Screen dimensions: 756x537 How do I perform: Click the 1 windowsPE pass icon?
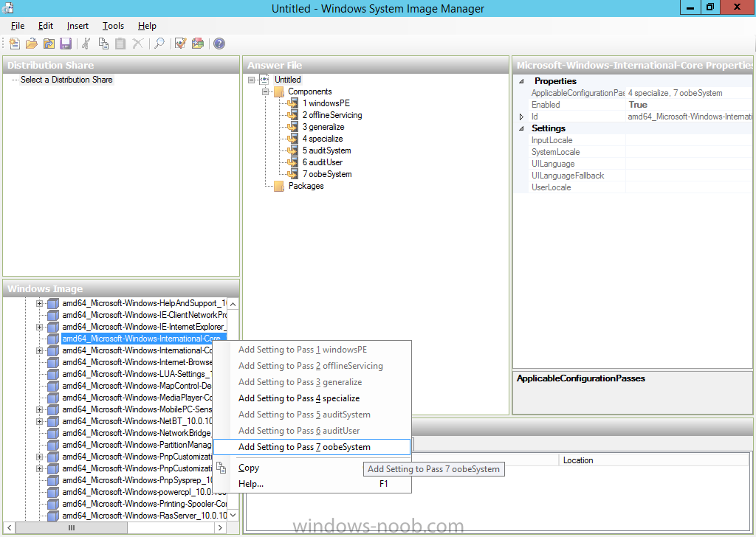pos(292,103)
